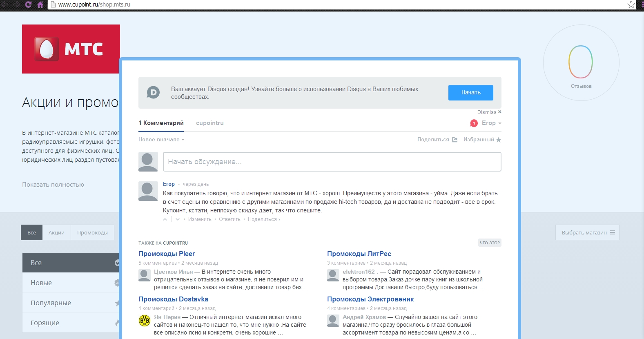
Task: Click the что это? button
Action: click(490, 243)
